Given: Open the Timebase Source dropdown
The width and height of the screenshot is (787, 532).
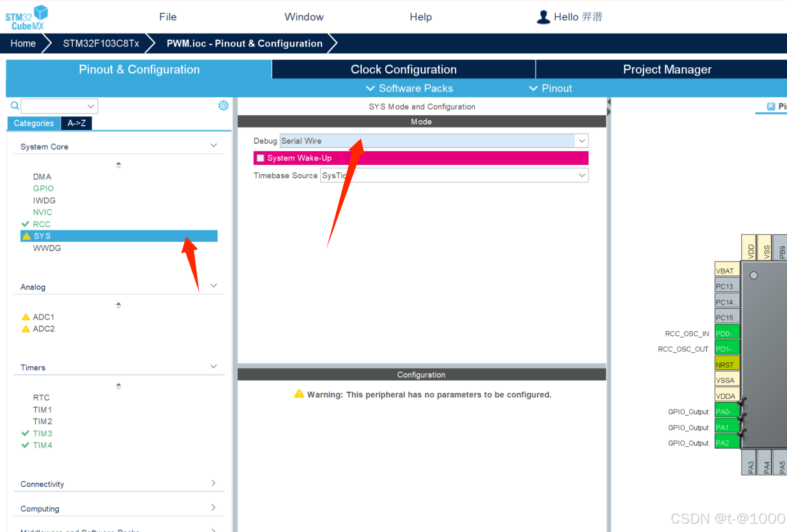Looking at the screenshot, I should tap(582, 175).
